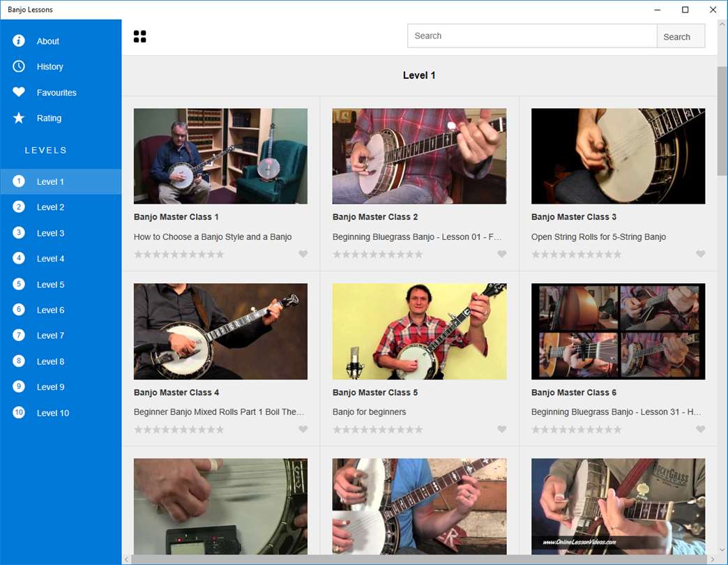This screenshot has width=728, height=565.
Task: Select the Level 1 number badge
Action: (x=19, y=181)
